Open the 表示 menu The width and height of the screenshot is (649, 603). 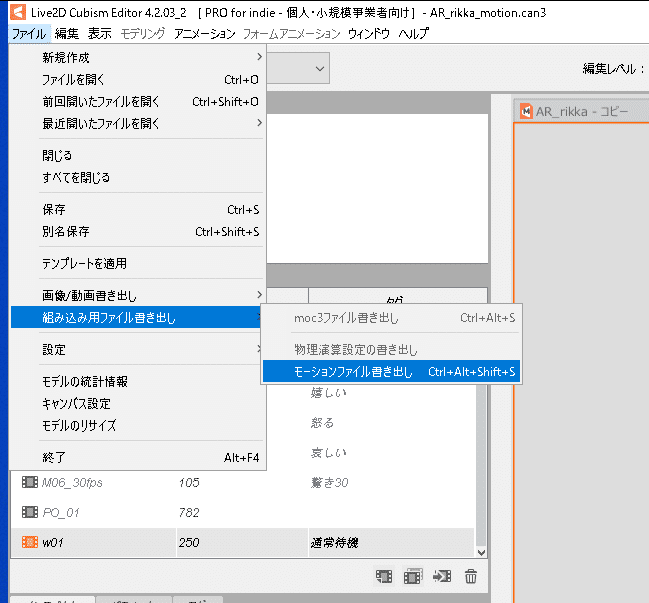coord(100,34)
